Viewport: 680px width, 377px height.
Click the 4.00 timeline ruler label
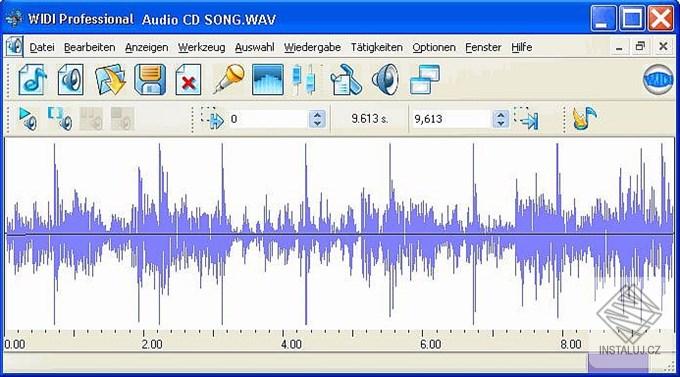coord(291,344)
